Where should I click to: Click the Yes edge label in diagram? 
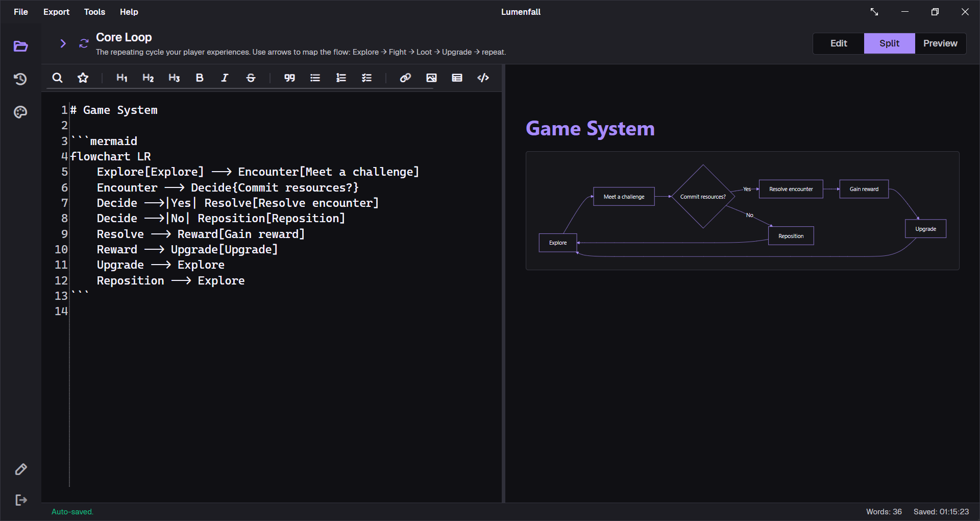click(747, 189)
